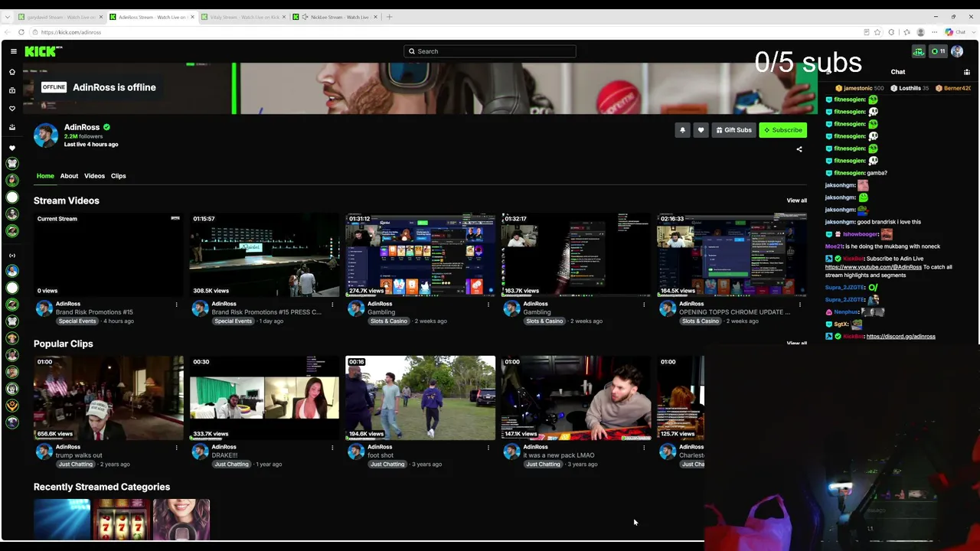Switch to NickLee Stream browser tab

click(335, 17)
